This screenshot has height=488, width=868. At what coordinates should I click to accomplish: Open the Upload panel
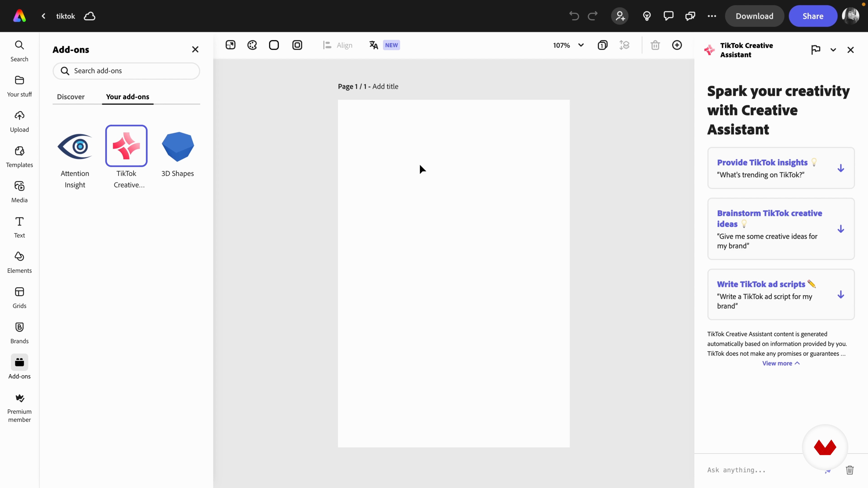pos(19,122)
